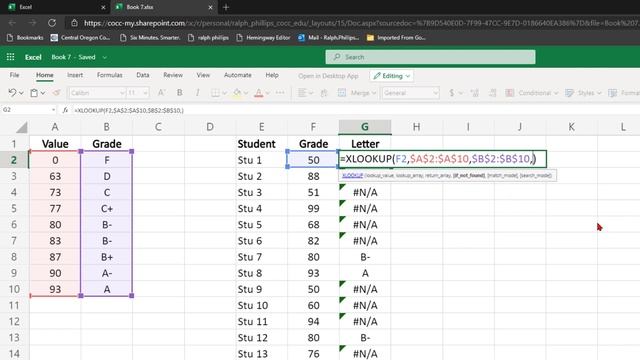Viewport: 640px width, 360px height.
Task: Open the Mail - Ralph.Phillips bookmark
Action: click(329, 38)
